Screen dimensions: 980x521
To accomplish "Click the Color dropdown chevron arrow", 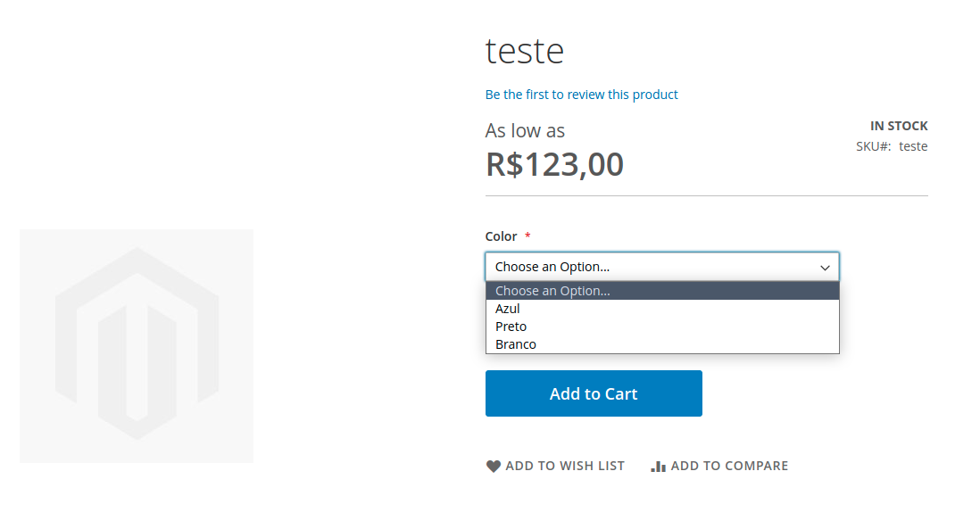I will point(825,268).
